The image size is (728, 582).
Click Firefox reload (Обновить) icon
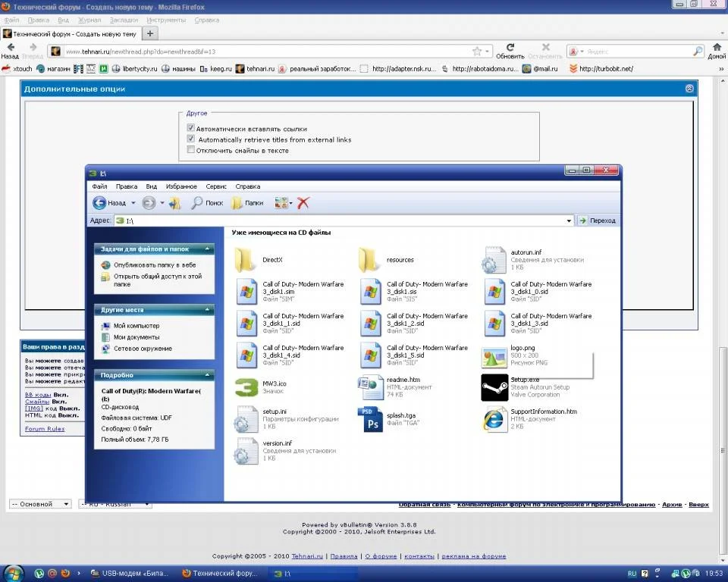510,48
